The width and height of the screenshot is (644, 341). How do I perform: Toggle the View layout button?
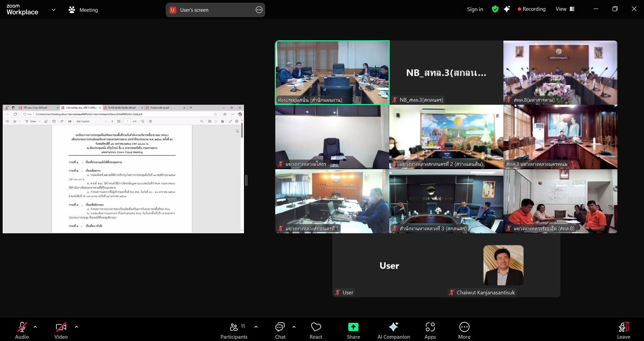(565, 9)
